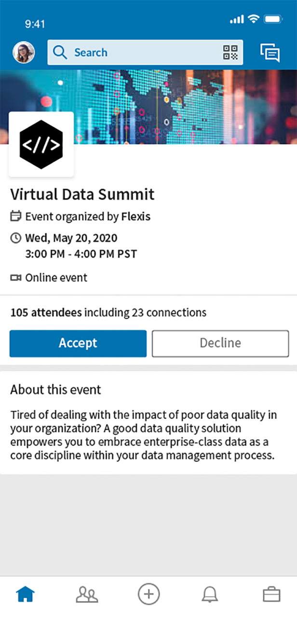This screenshot has height=644, width=297.
Task: Open the Jobs briefcase icon
Action: (271, 594)
